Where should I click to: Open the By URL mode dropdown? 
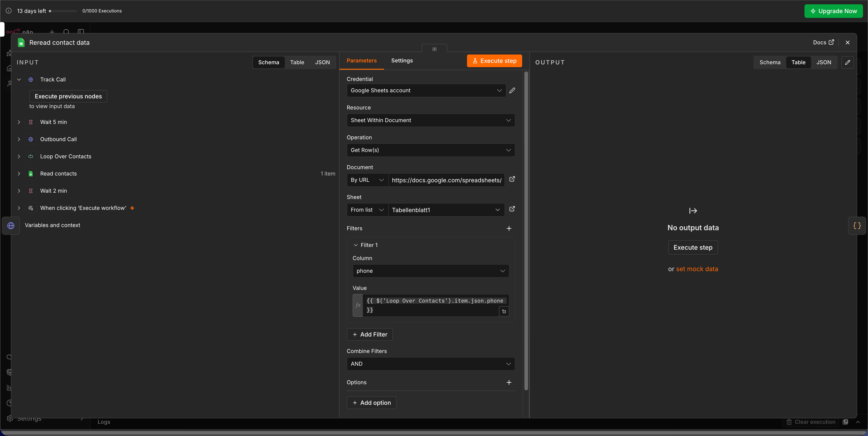pos(367,180)
